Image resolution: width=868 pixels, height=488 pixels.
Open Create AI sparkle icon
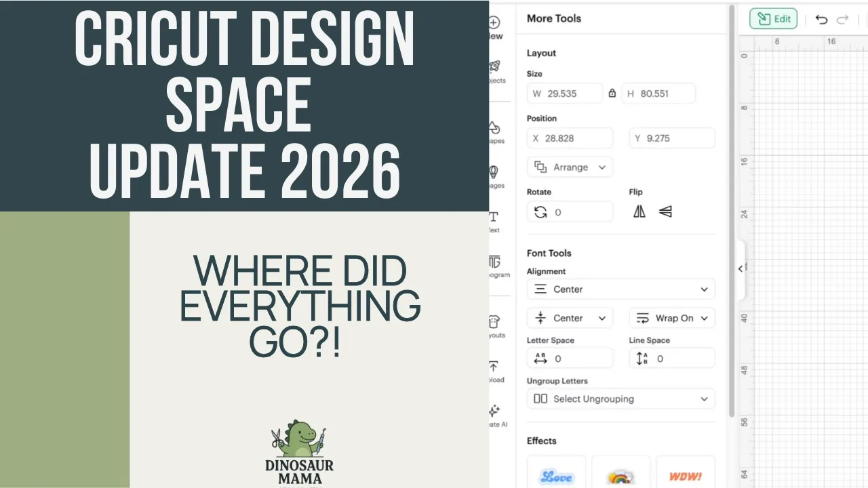[x=494, y=411]
